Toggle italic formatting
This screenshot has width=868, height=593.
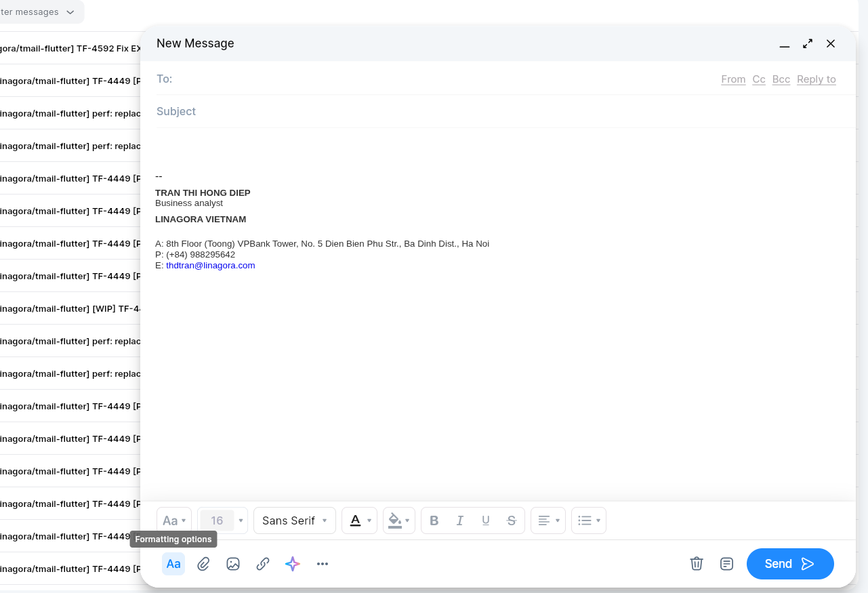[x=460, y=520]
